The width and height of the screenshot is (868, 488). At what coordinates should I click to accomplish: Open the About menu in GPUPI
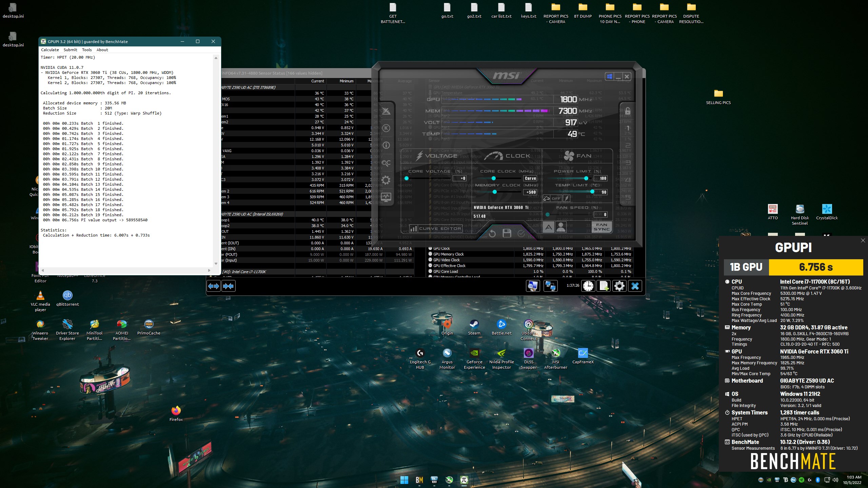[102, 50]
